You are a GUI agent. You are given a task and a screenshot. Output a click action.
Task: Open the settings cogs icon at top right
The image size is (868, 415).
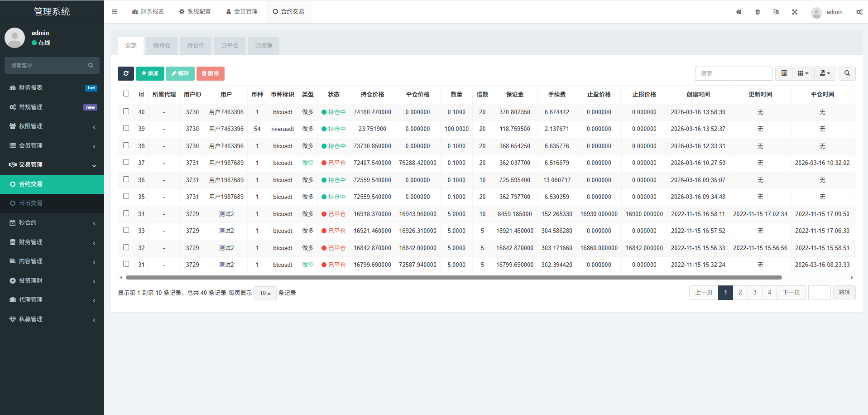click(x=859, y=12)
